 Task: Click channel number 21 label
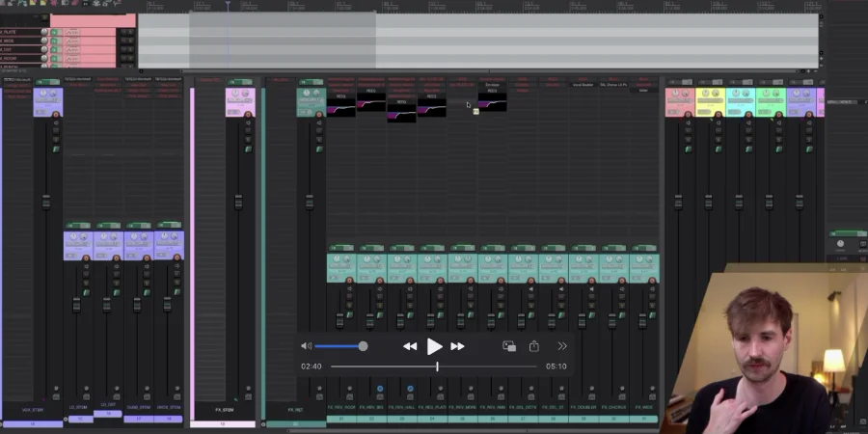[341, 420]
